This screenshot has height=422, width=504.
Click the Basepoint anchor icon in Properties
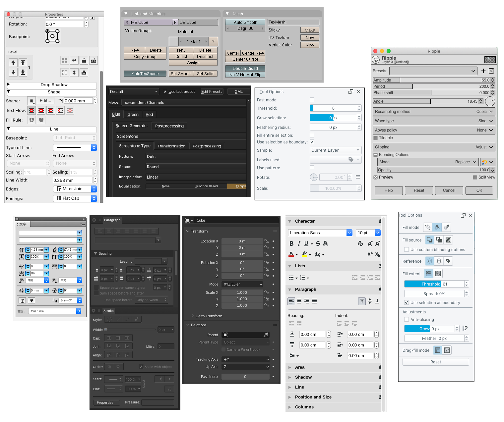52,36
